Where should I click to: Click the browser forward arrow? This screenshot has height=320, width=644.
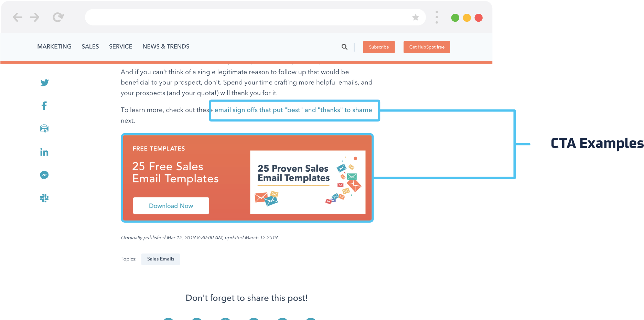coord(34,17)
